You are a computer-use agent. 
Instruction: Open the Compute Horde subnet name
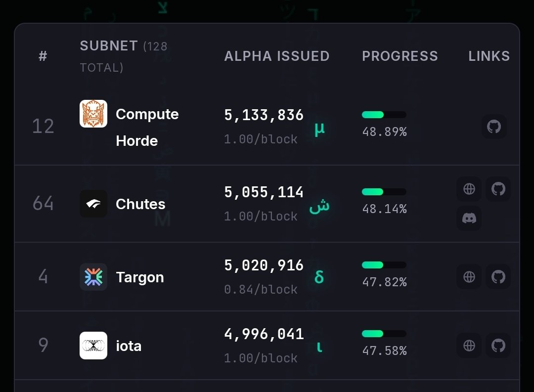(147, 127)
